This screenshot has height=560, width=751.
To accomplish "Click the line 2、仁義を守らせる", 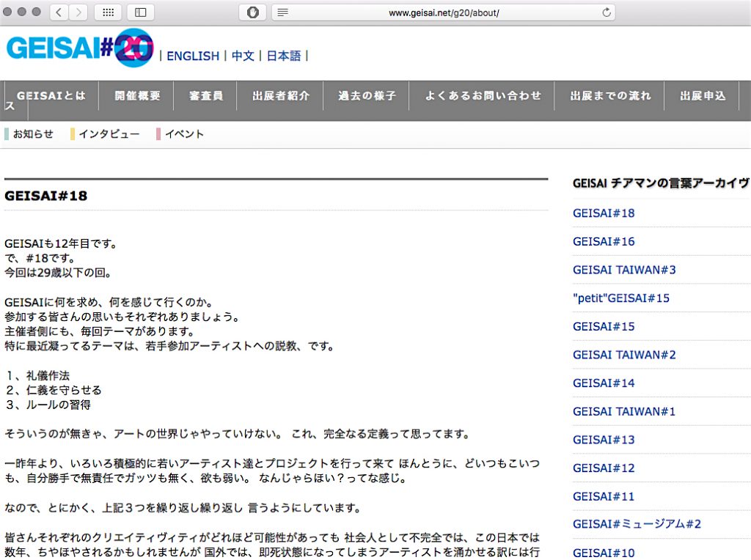I will pos(54,390).
